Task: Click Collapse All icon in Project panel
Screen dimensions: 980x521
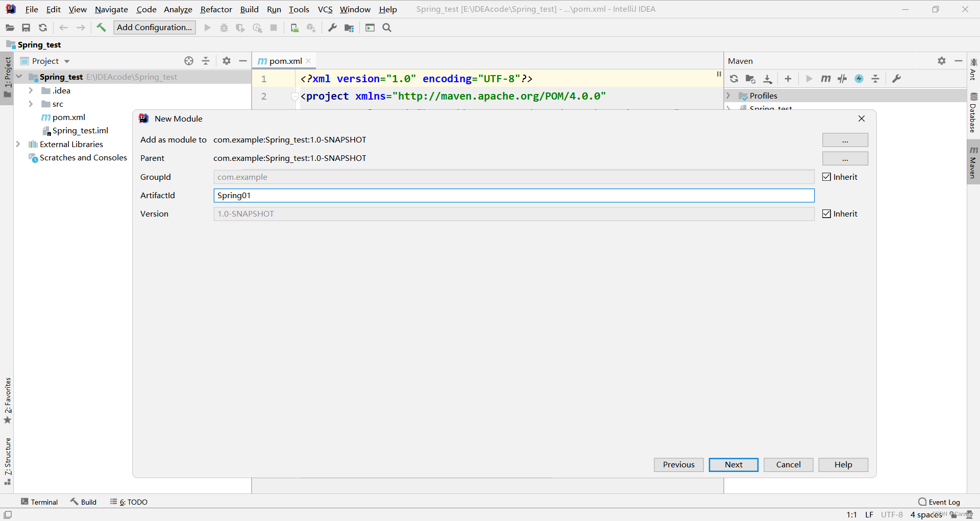Action: [x=206, y=61]
